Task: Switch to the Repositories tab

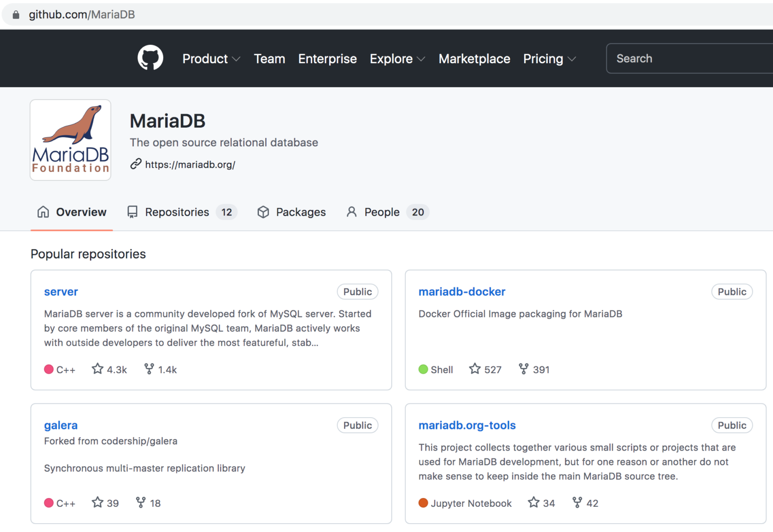Action: (x=182, y=212)
